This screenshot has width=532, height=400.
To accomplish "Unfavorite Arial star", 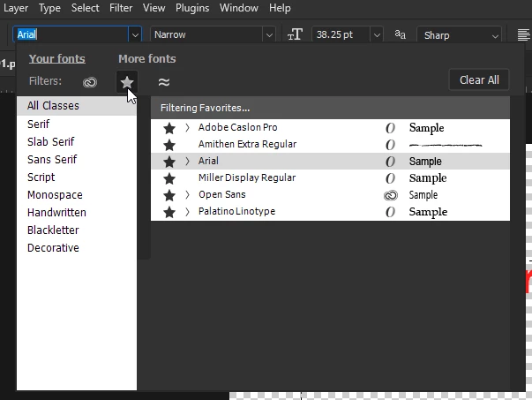I will click(169, 162).
